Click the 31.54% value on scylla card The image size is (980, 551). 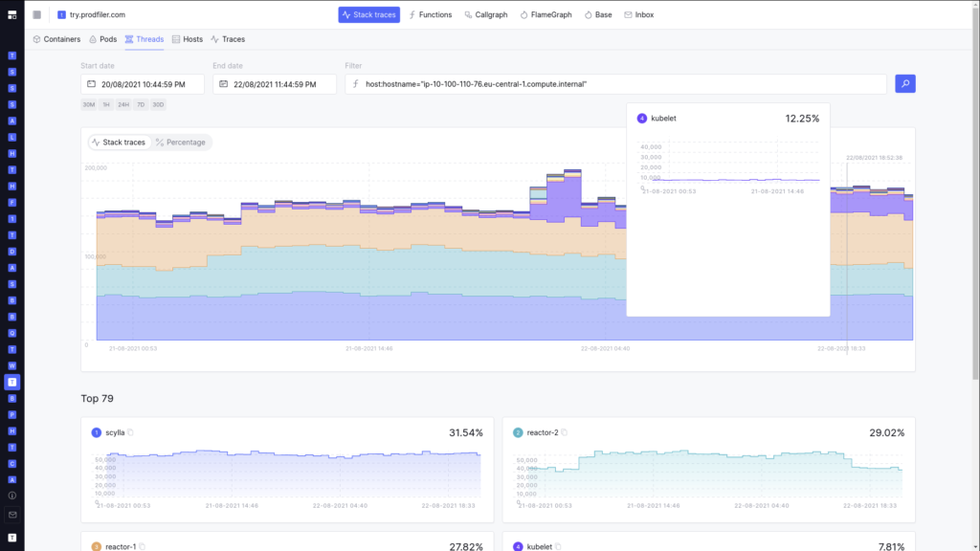(x=466, y=432)
